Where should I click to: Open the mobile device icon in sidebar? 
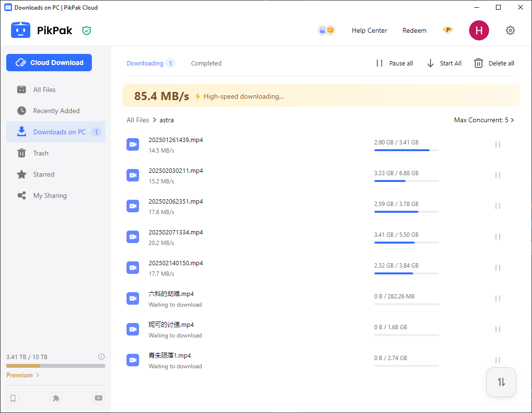coord(13,398)
